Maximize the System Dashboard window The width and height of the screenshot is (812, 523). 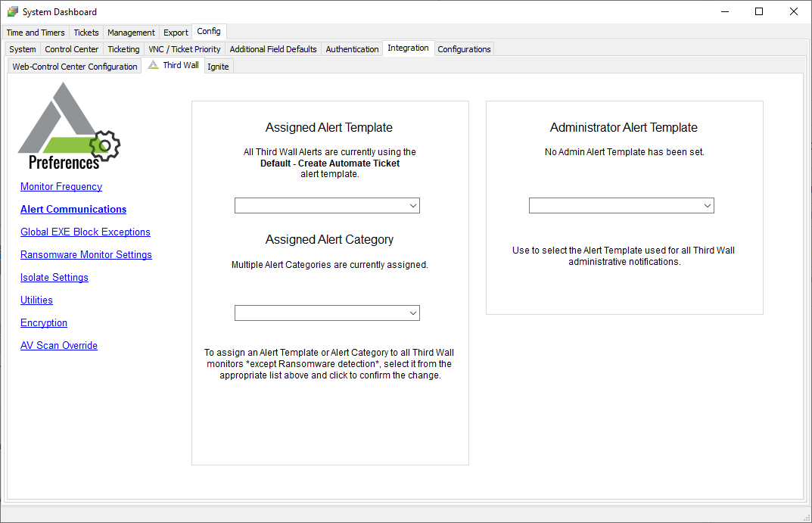point(759,11)
